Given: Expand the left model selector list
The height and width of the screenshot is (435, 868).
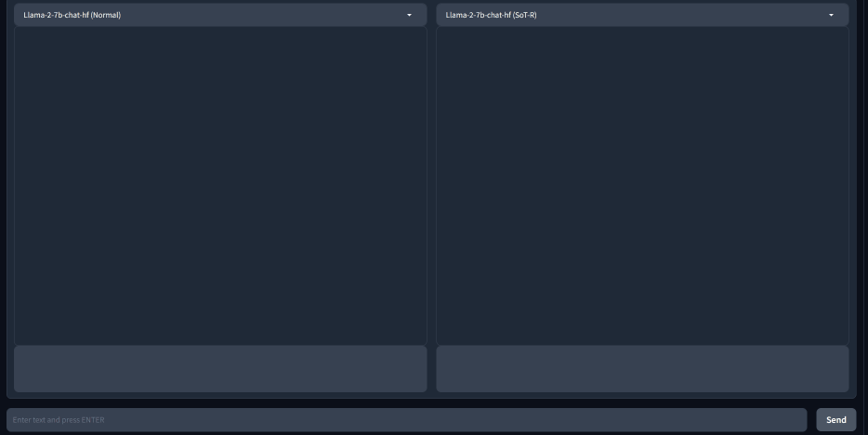Looking at the screenshot, I should [x=219, y=15].
